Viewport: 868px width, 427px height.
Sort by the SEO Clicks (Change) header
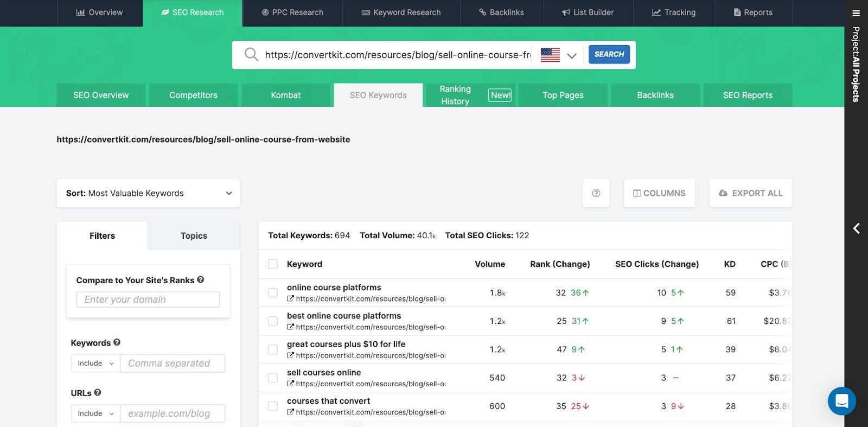(657, 264)
